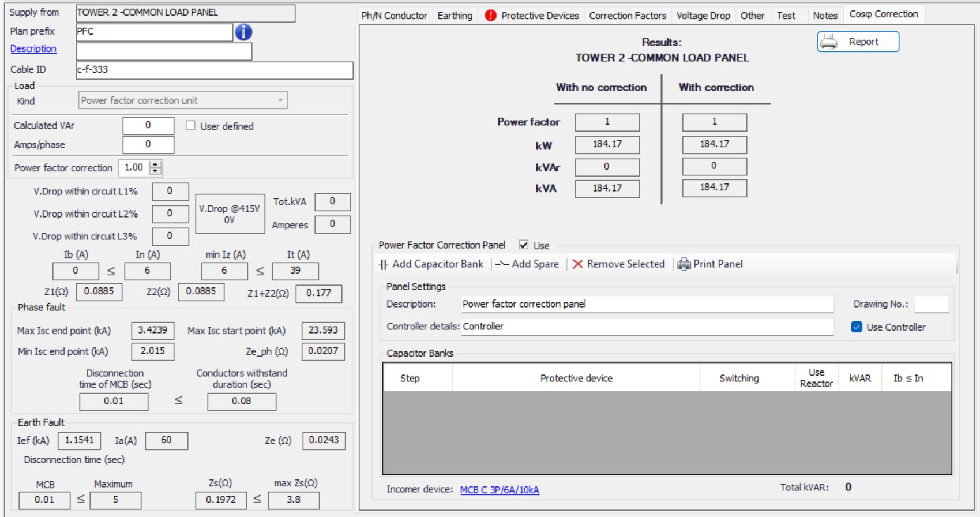Toggle the Use Controller checkbox
Viewport: 980px width, 517px height.
857,327
